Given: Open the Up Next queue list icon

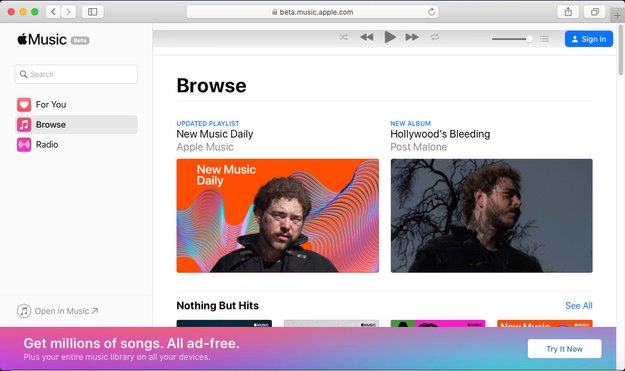Looking at the screenshot, I should tap(544, 39).
